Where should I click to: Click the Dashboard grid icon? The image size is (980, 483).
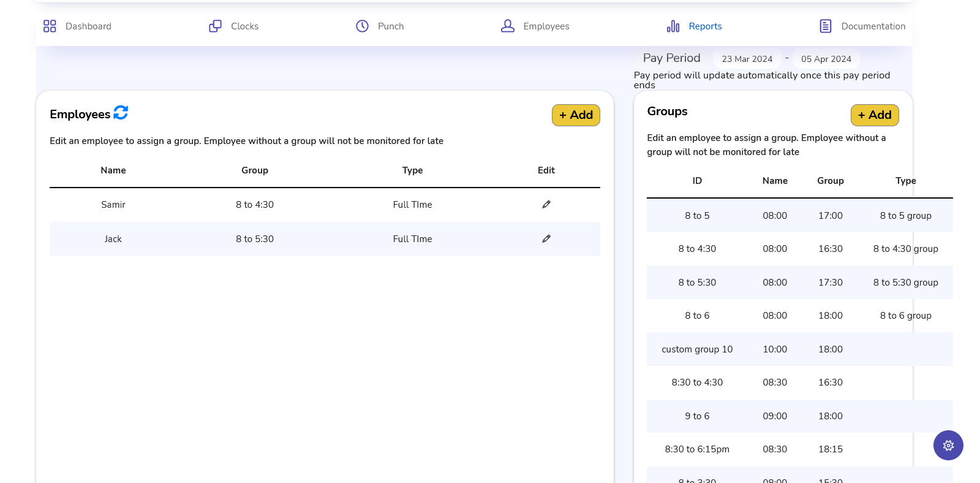click(x=50, y=26)
